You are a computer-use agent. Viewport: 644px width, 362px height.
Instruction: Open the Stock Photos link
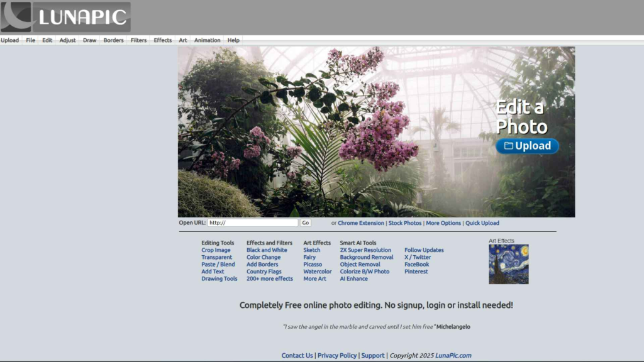404,223
